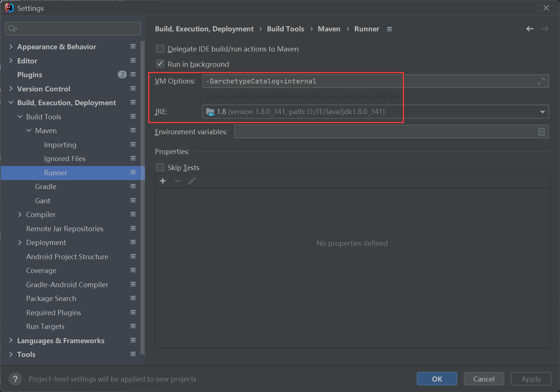Click project icon next to Plugins
The image size is (560, 392).
[133, 74]
